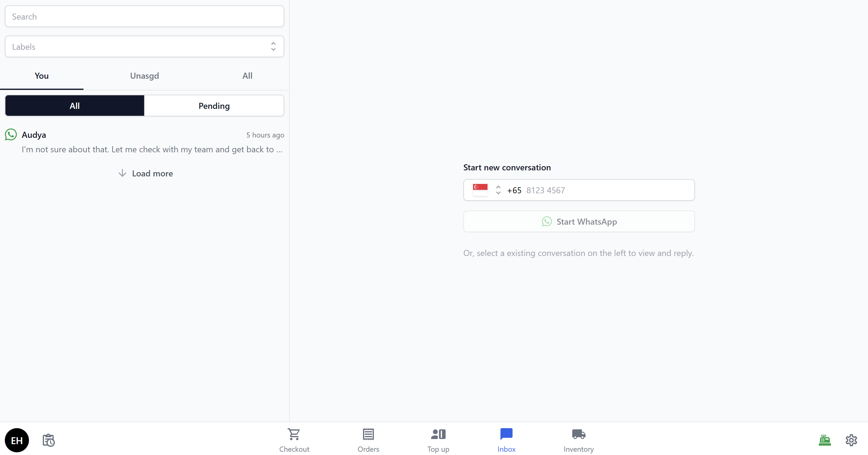Click the phone number input field

[607, 190]
